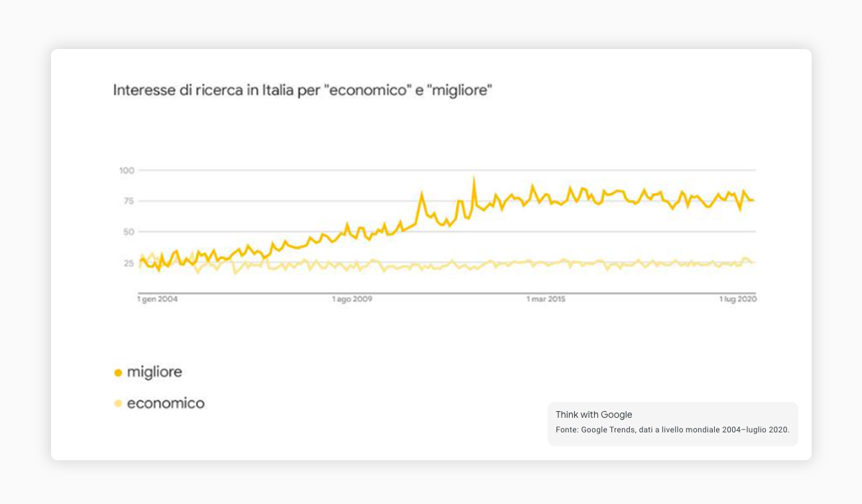Screen dimensions: 862x504
Task: Click the 25 y-axis label
Action: click(x=129, y=263)
